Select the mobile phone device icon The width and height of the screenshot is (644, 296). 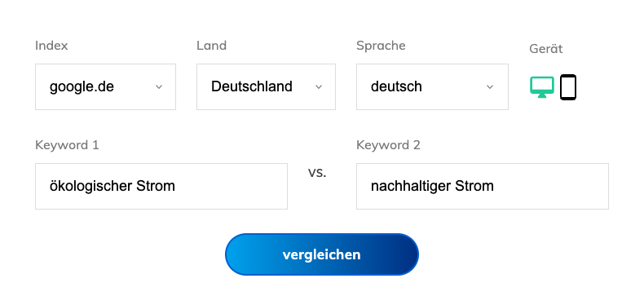pos(568,87)
